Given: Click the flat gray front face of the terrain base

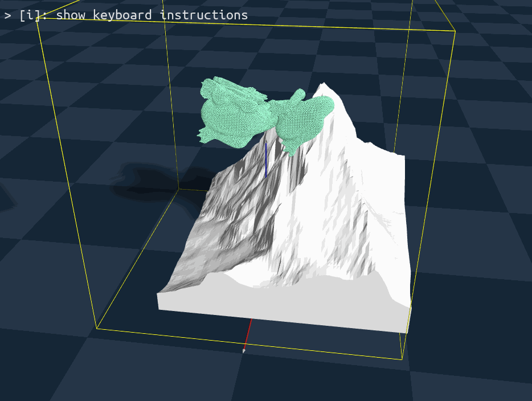Looking at the screenshot, I should [x=285, y=302].
